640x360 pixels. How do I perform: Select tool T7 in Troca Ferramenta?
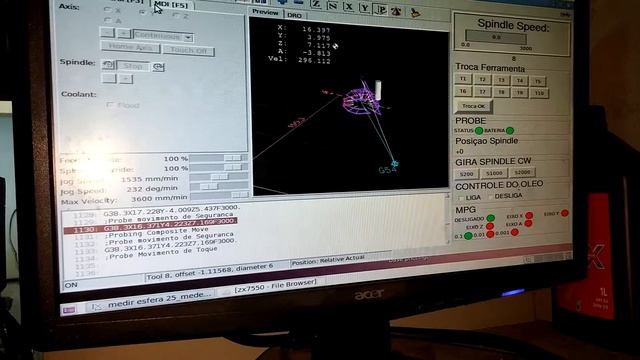click(x=482, y=92)
